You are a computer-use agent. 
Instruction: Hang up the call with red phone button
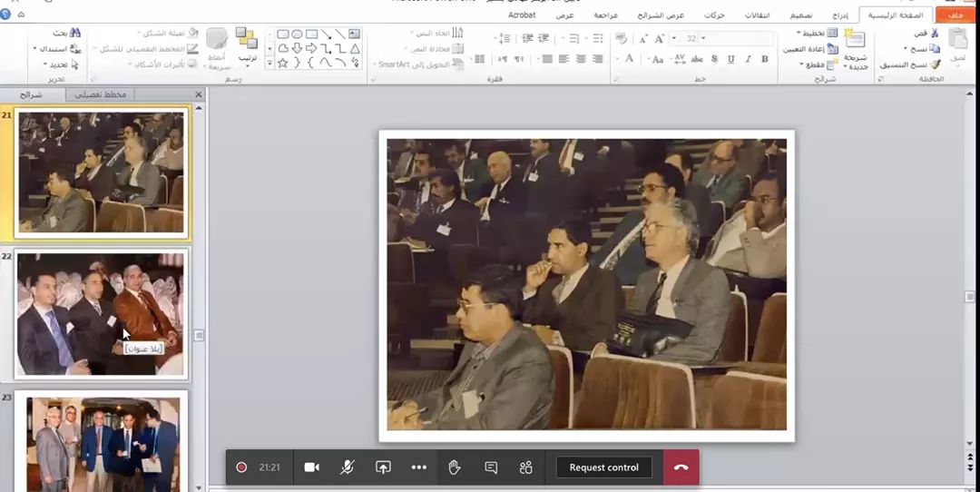[x=681, y=467]
